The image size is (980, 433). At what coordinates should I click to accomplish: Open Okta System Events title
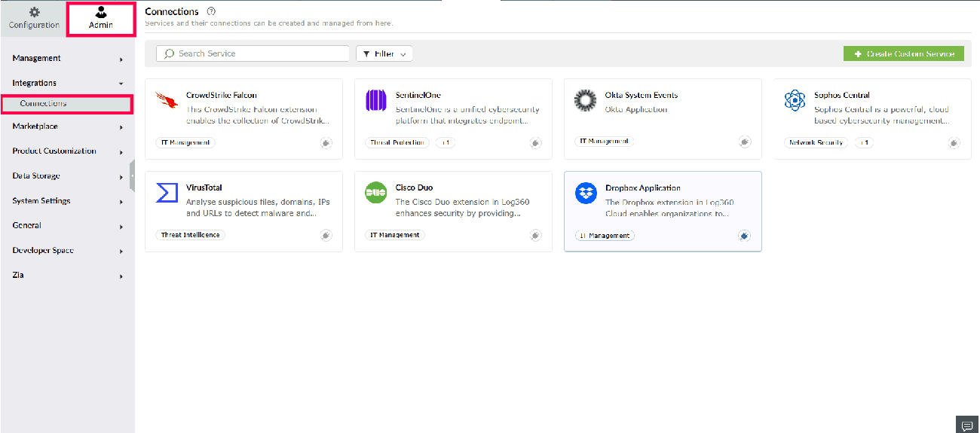pyautogui.click(x=642, y=96)
